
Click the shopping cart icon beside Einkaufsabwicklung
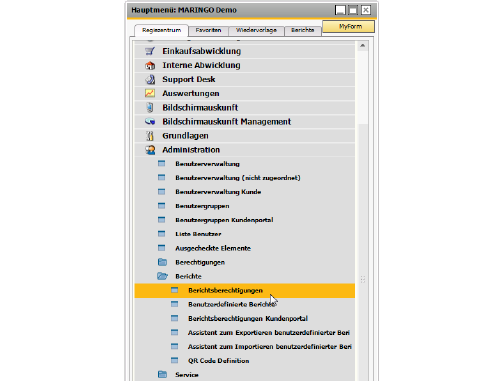coord(150,51)
